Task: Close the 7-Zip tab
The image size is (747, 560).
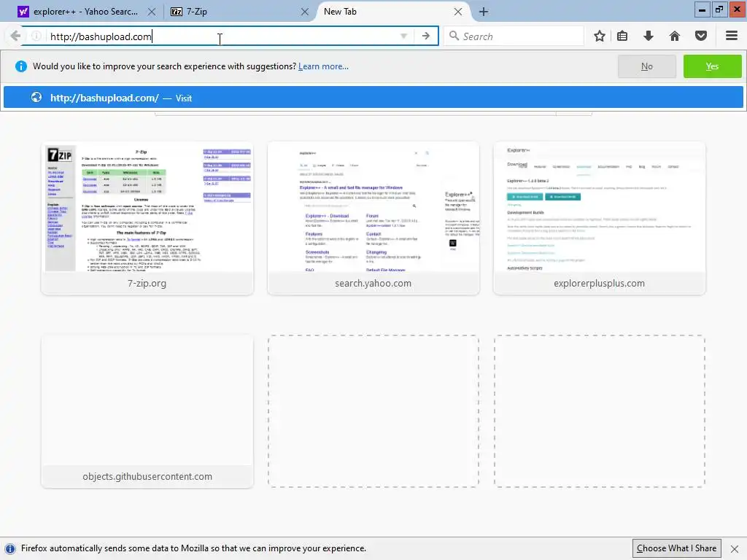Action: (x=305, y=12)
